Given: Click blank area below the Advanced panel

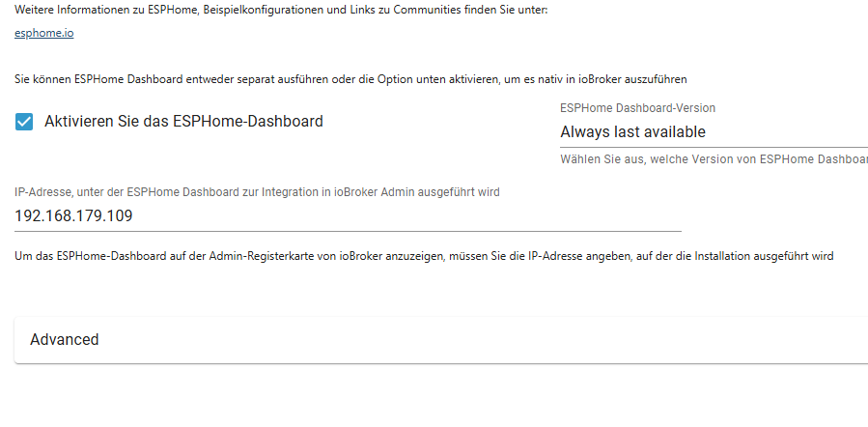Looking at the screenshot, I should click(434, 398).
